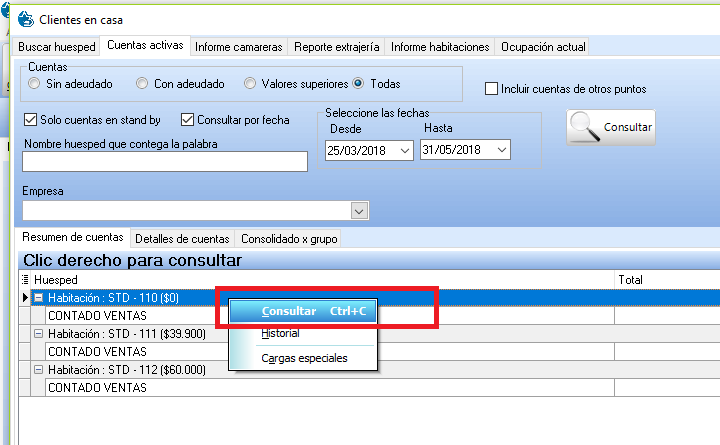Choose 'Valores superiores' radio button
The image size is (720, 445).
251,84
